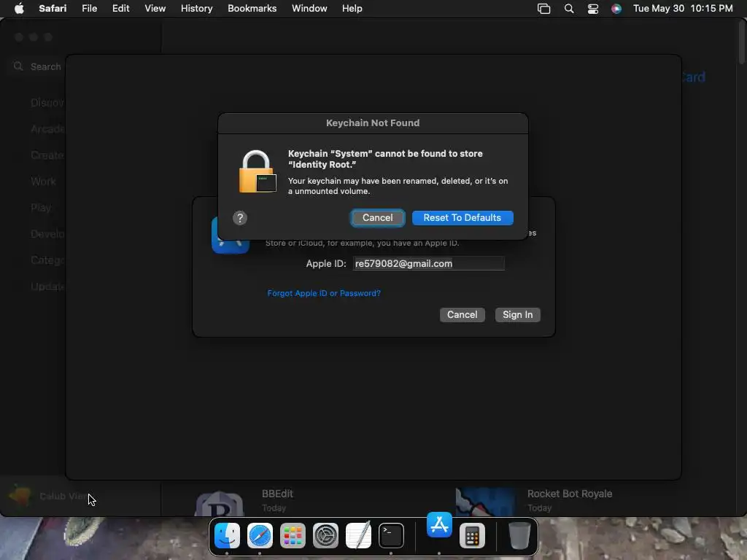Click the BBEdit app icon thumbnail

point(220,504)
